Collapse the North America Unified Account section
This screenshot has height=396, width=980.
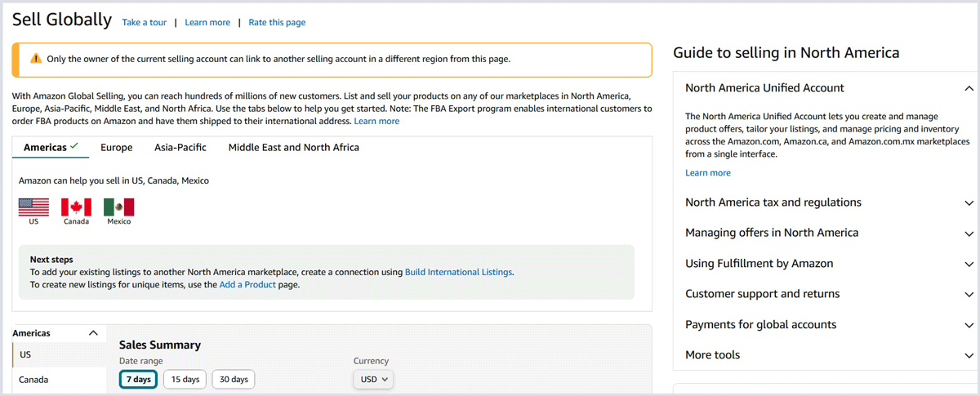pos(969,88)
